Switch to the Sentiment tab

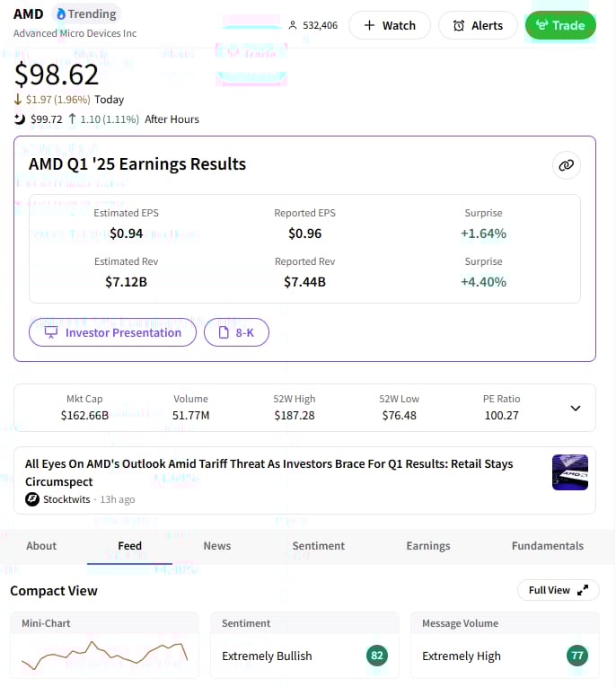(318, 545)
